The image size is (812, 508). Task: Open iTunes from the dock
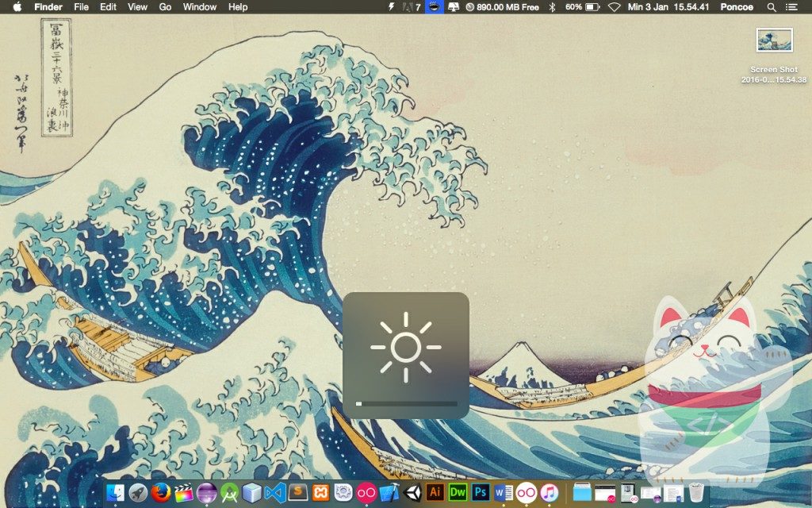tap(549, 492)
